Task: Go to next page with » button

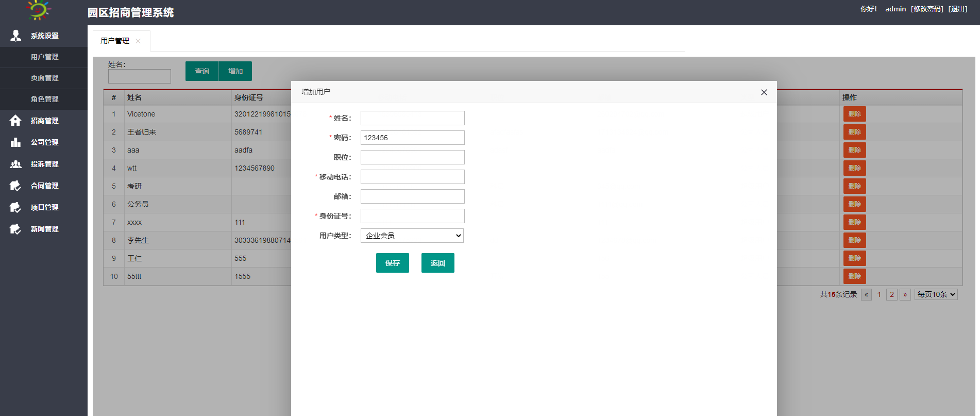Action: point(905,294)
